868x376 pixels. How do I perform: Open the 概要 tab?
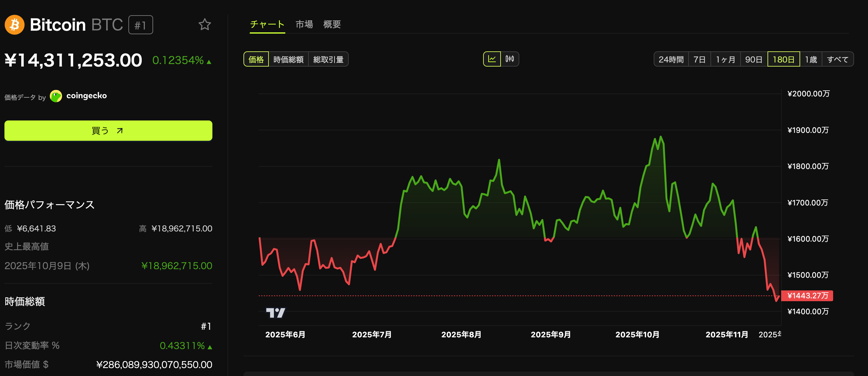332,24
